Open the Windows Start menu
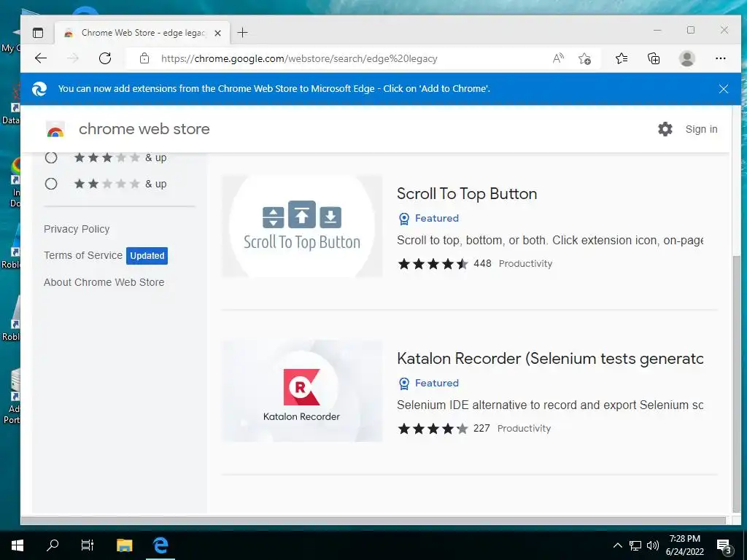The height and width of the screenshot is (560, 747). pos(18,545)
